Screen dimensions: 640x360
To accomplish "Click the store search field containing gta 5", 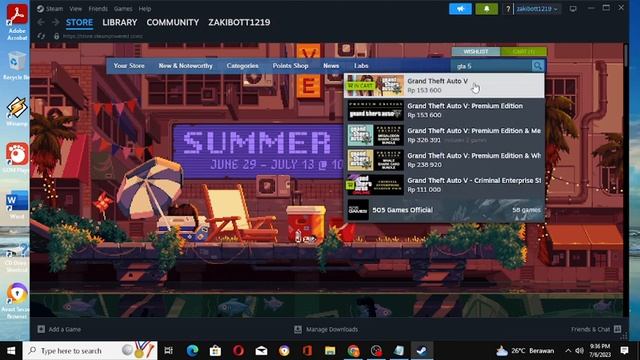I will (492, 66).
